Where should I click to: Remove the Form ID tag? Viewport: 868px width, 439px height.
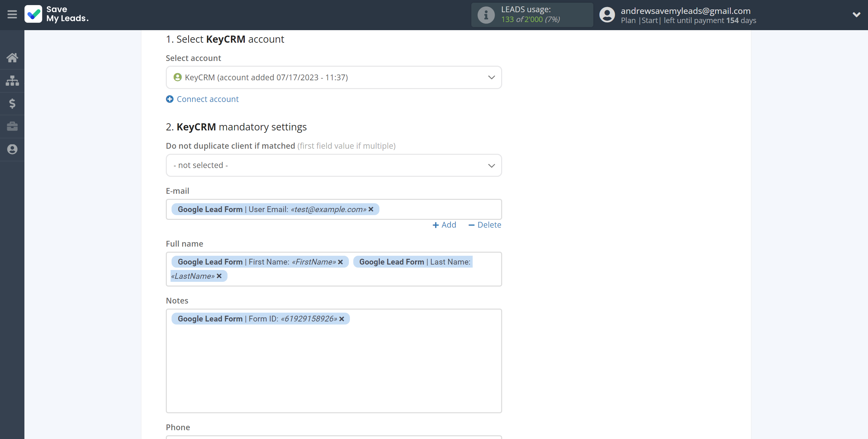342,319
